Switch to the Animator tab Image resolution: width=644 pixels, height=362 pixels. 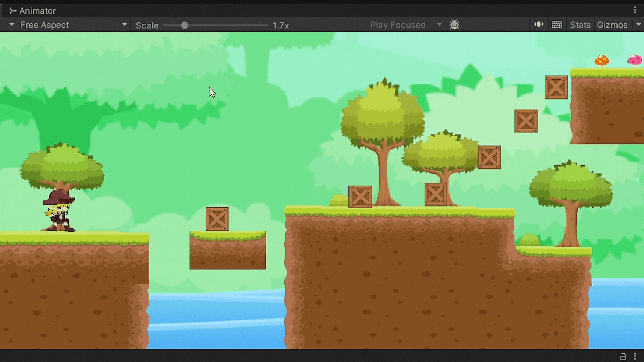point(37,11)
